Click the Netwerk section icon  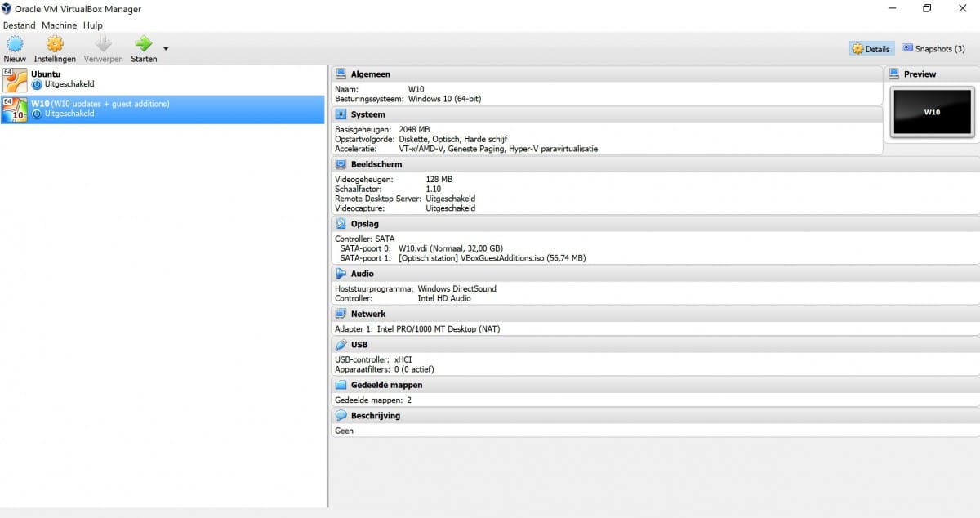click(x=341, y=314)
